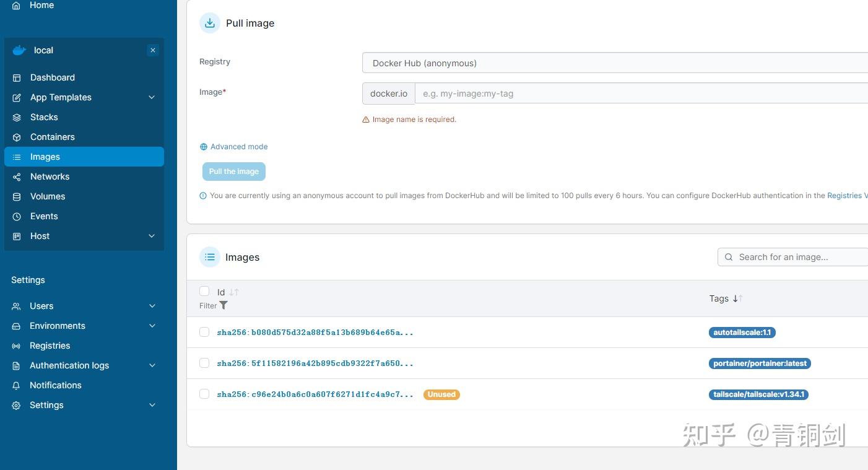Open the Registry dropdown showing Docker Hub
This screenshot has width=868, height=470.
point(613,63)
